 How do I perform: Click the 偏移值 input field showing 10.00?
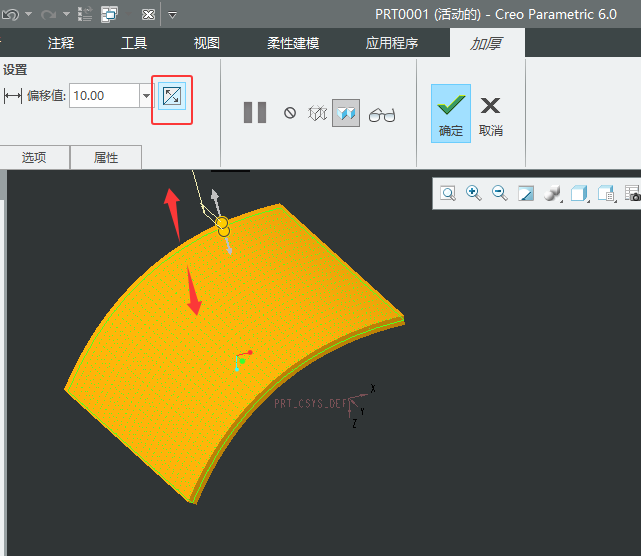pos(105,96)
